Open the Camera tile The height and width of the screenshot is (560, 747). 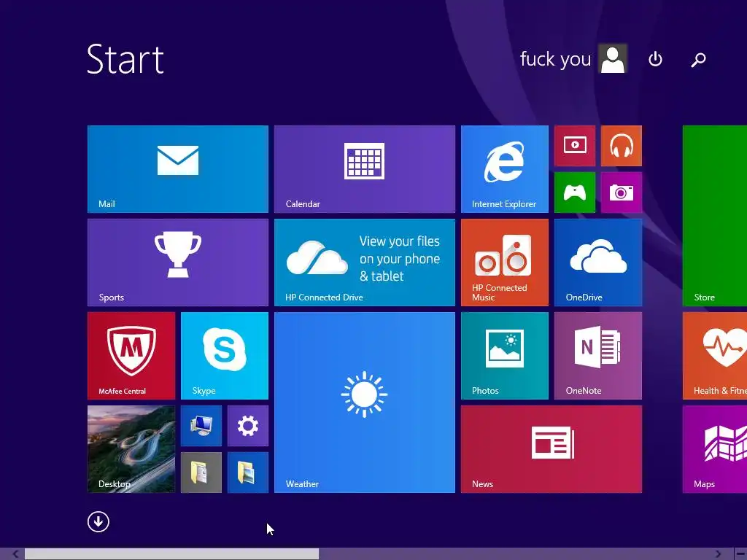[x=622, y=192]
